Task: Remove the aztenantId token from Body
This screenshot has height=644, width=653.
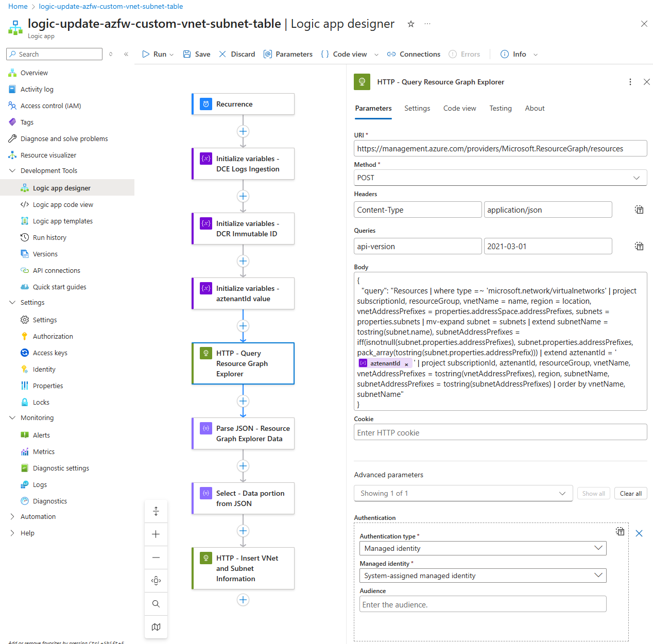Action: pyautogui.click(x=406, y=364)
